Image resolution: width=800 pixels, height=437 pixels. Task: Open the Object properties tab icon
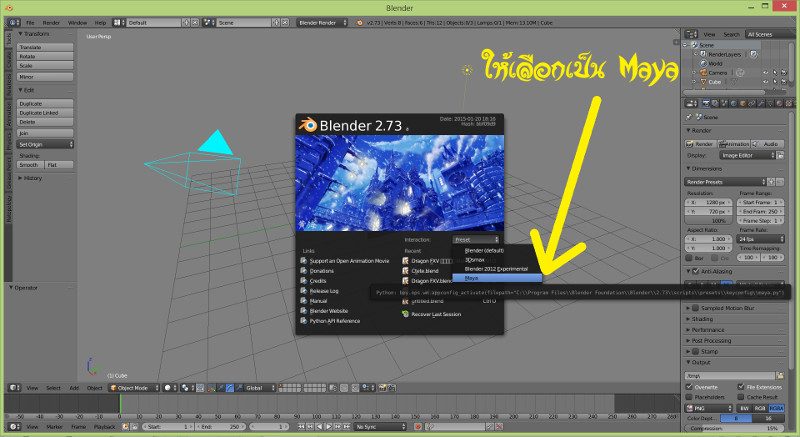[743, 104]
